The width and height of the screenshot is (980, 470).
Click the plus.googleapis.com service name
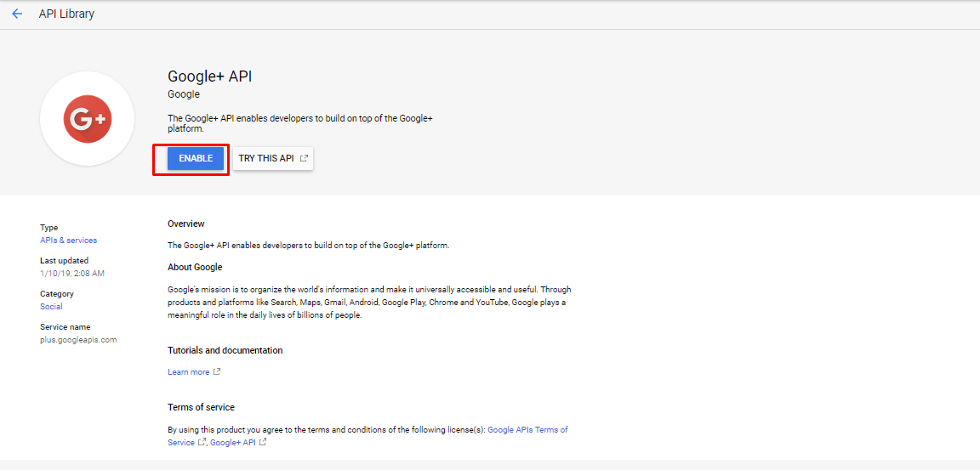[79, 340]
